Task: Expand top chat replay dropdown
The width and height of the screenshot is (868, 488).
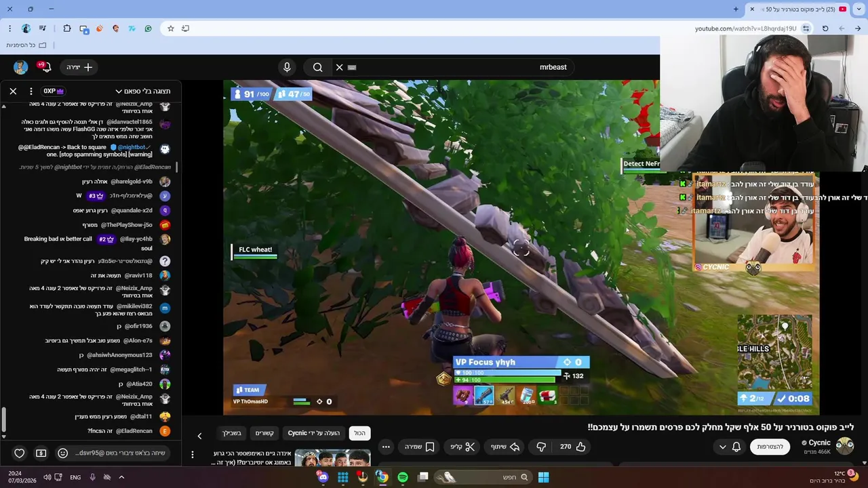Action: pos(143,91)
